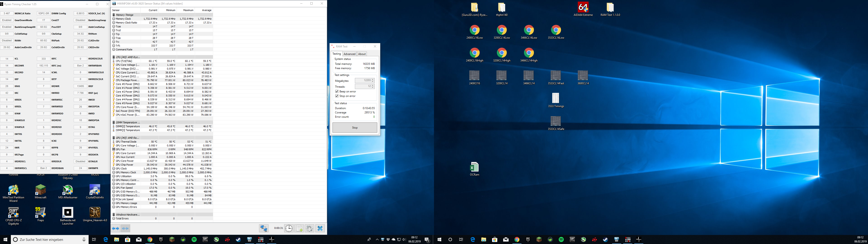The height and width of the screenshot is (244, 868).
Task: Switch to the Advanced tab in RAM Test
Action: 349,54
